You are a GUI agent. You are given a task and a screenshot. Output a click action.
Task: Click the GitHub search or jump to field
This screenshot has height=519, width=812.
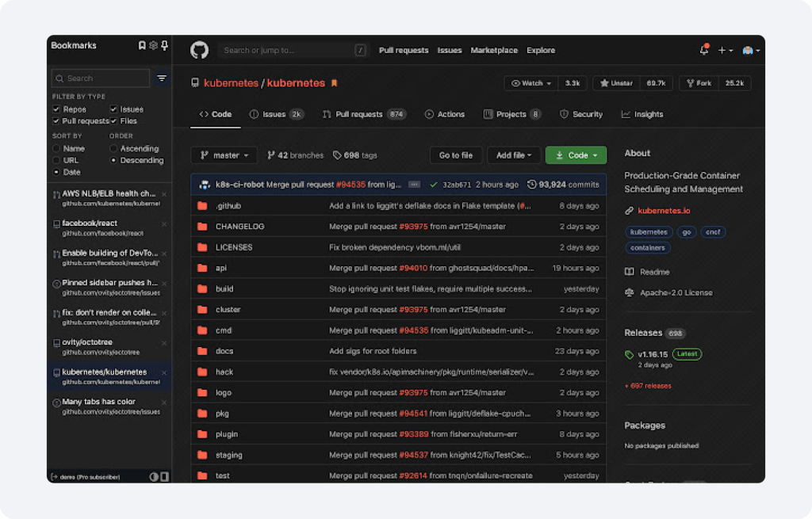tap(293, 50)
